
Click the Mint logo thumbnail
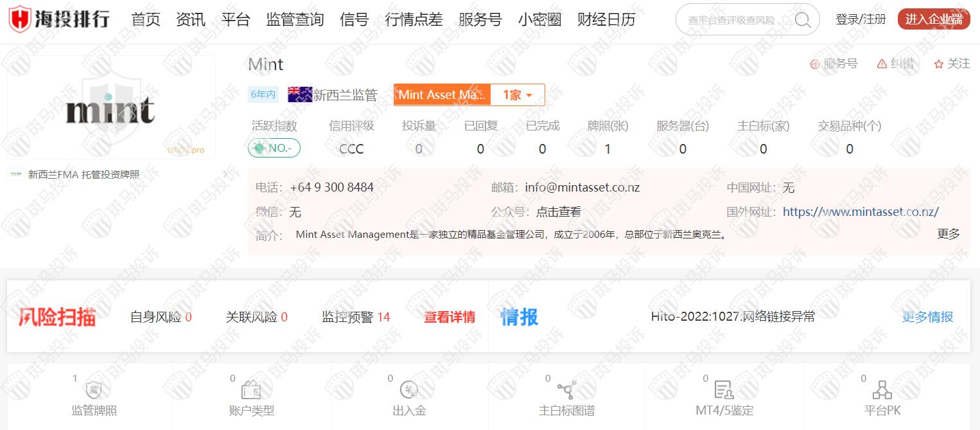tap(110, 108)
